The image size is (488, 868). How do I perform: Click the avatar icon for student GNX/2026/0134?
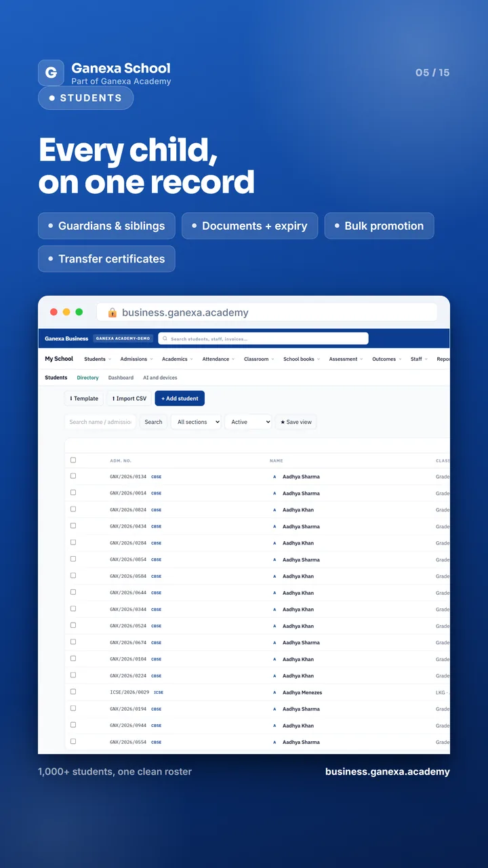click(274, 477)
